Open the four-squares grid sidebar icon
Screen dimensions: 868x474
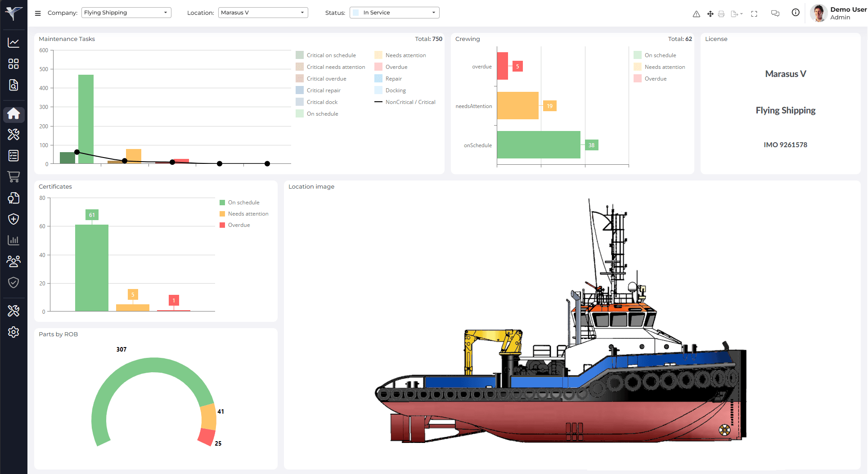[x=13, y=63]
